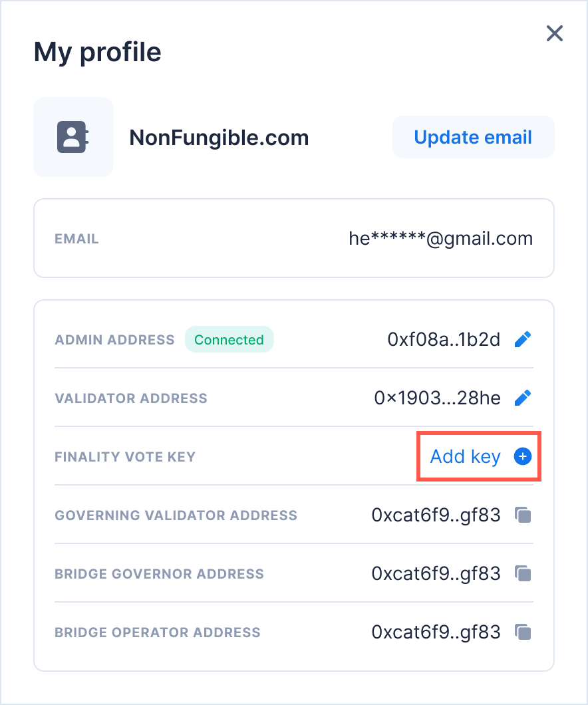This screenshot has width=588, height=705.
Task: Select the Bridge Governor Address value text
Action: pyautogui.click(x=436, y=574)
